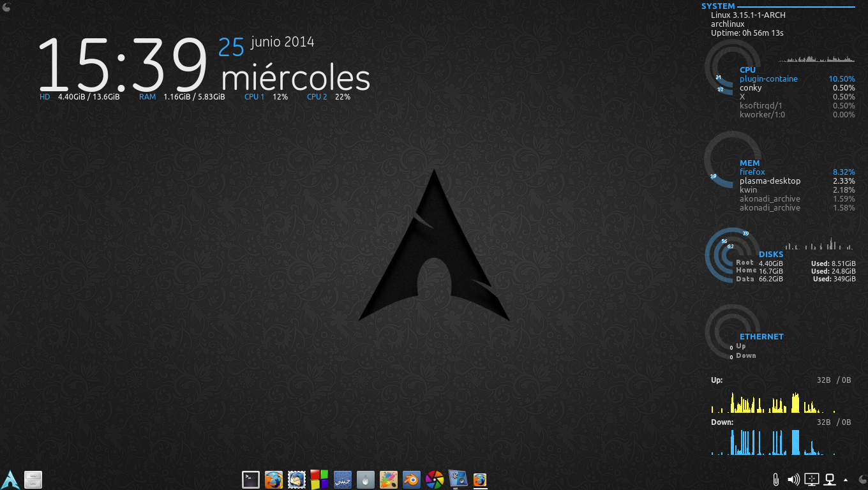Click the "Linux 3.15.1-1-ARCH" kernel line
Image resolution: width=868 pixels, height=490 pixels.
[748, 15]
